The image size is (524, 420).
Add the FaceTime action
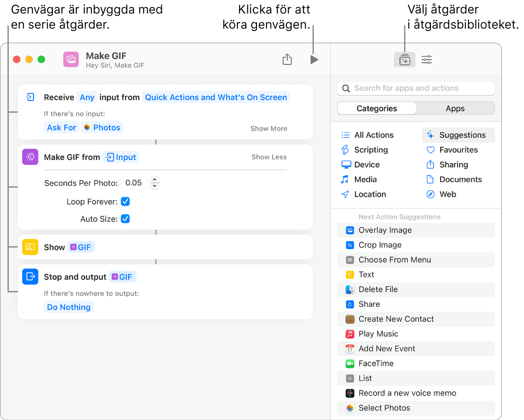point(416,364)
